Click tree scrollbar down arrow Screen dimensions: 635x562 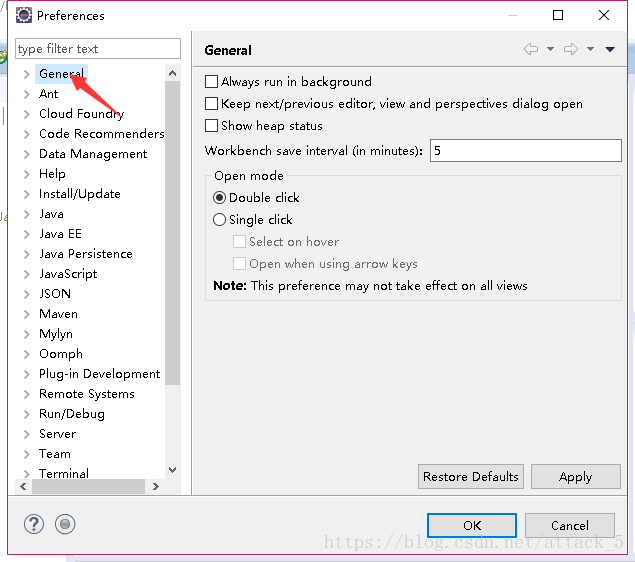pyautogui.click(x=173, y=470)
